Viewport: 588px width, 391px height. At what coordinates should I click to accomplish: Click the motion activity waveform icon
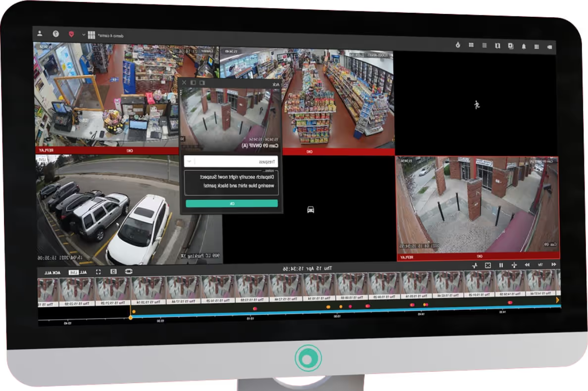coord(475,265)
